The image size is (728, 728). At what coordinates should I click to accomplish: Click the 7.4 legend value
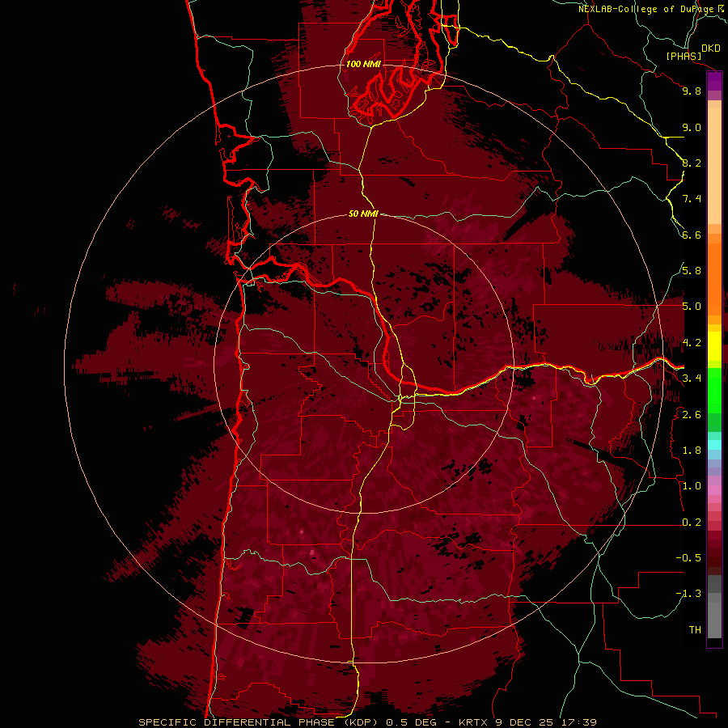tap(692, 199)
